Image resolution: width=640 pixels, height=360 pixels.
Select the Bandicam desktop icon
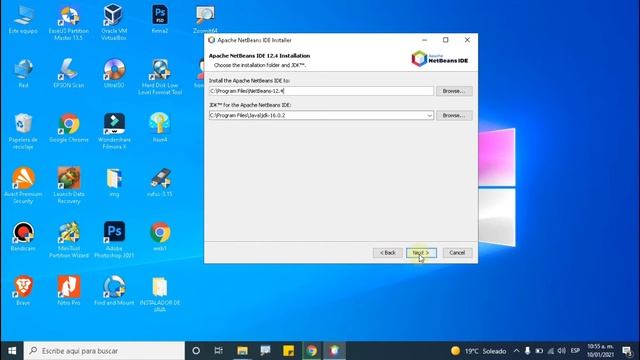[x=23, y=236]
